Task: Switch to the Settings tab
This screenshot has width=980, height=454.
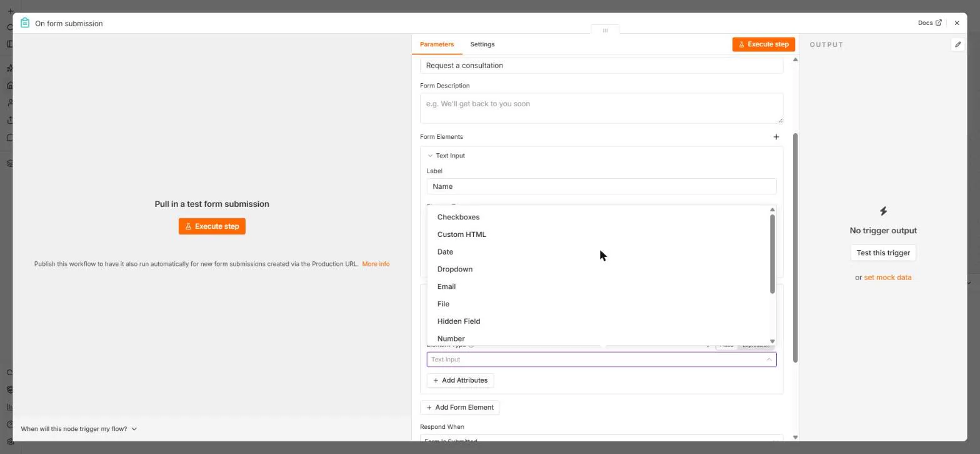Action: tap(482, 44)
